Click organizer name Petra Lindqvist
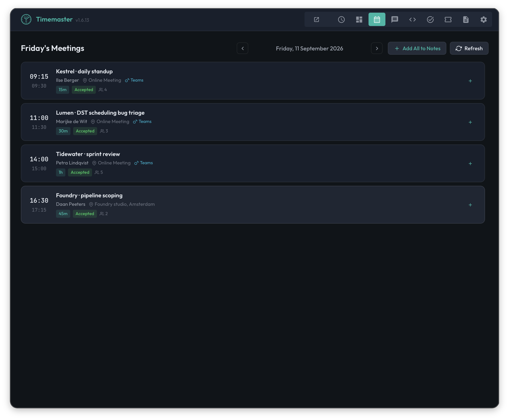 click(72, 163)
